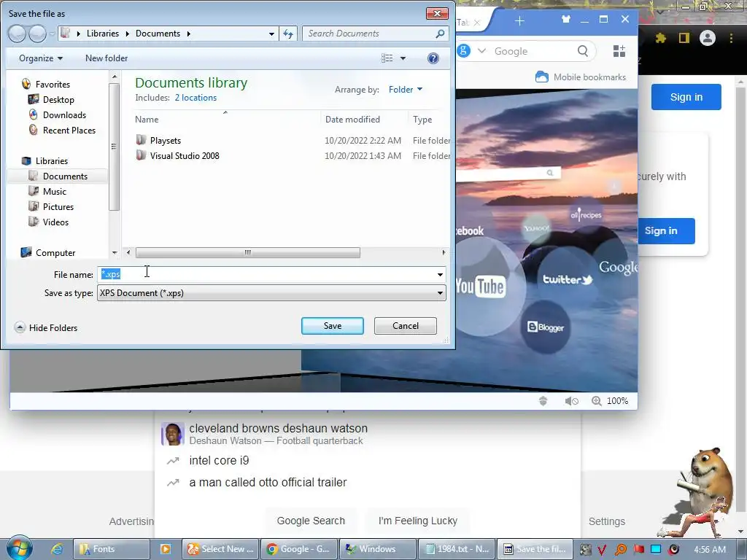
Task: Click the upper Sign in button in Chrome
Action: [686, 97]
